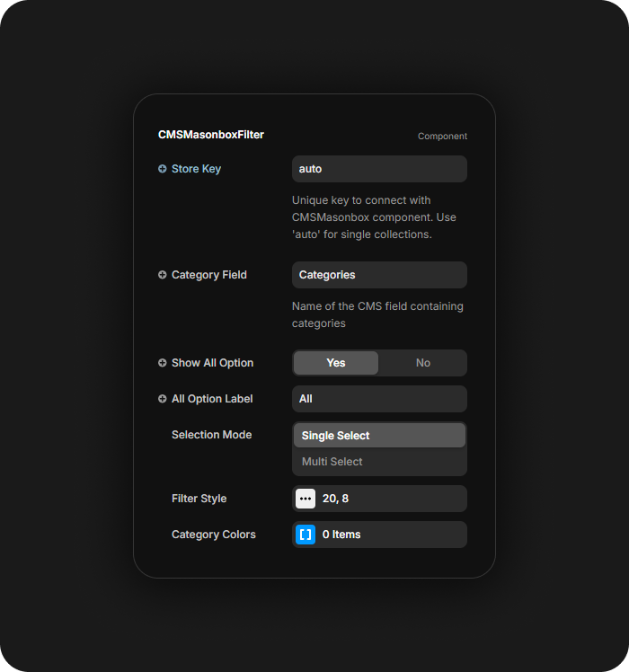Click the CMSMasonboxFilter component title
Viewport: 629px width, 672px height.
click(211, 135)
